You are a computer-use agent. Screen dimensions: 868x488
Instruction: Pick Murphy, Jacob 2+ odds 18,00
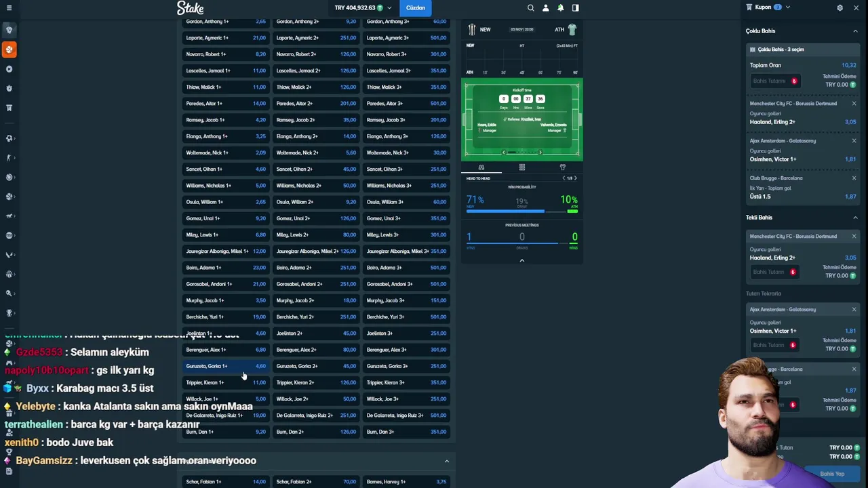tap(316, 300)
